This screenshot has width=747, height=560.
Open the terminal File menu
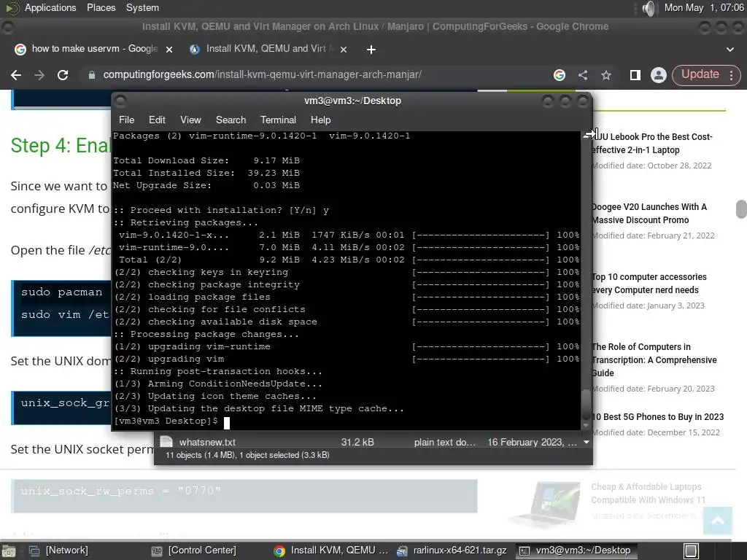click(x=126, y=120)
